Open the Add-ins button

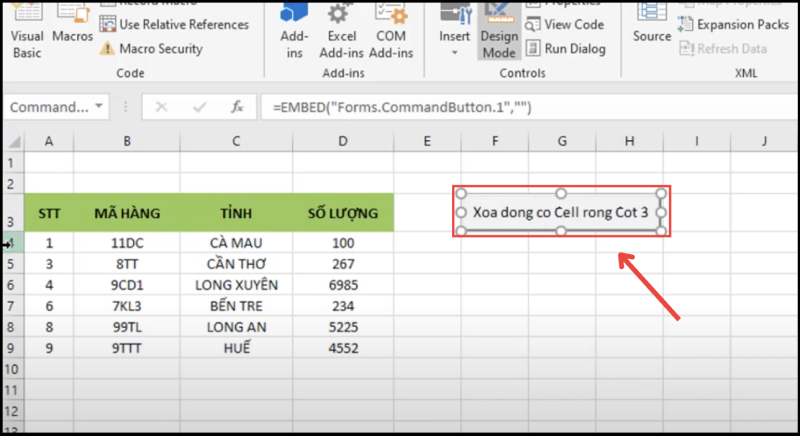point(294,32)
